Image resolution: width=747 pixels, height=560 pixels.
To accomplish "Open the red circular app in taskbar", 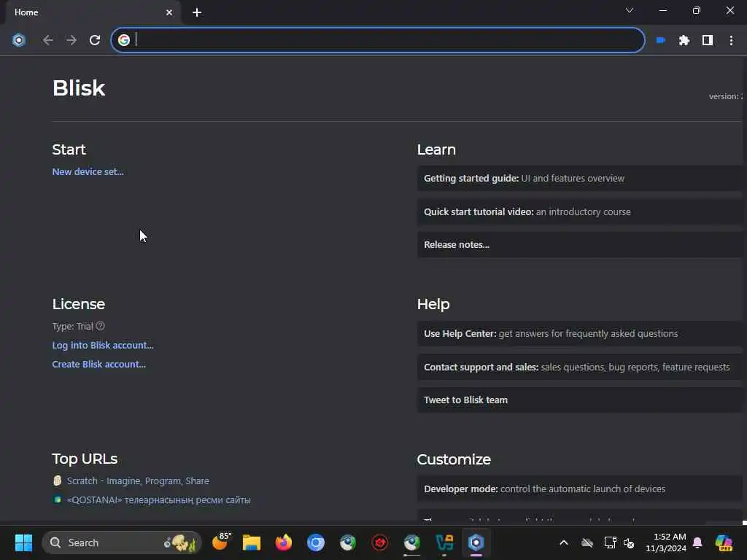I will (379, 542).
